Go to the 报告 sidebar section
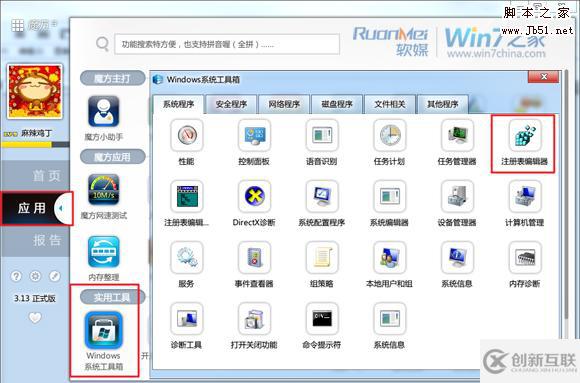The height and width of the screenshot is (383, 580). (x=35, y=241)
